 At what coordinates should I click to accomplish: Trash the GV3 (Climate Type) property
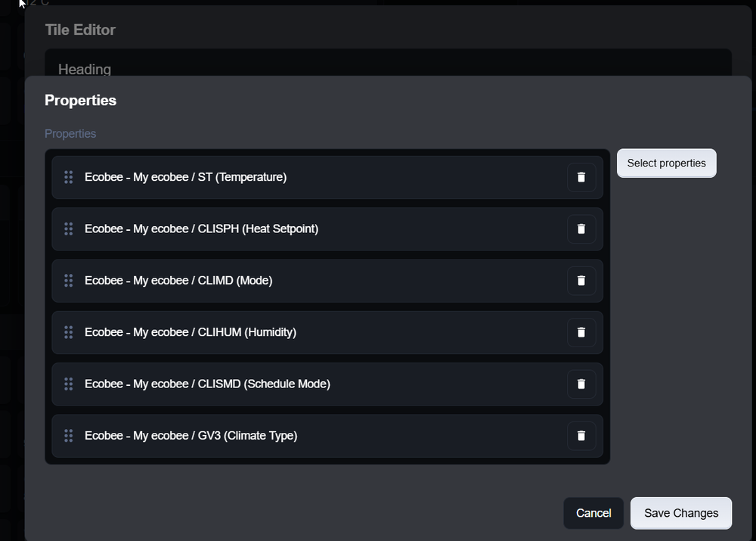581,435
